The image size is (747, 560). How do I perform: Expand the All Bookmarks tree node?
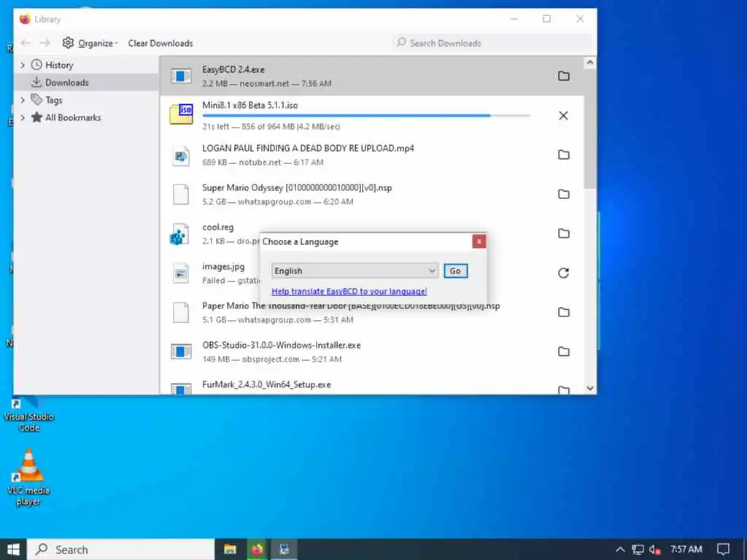click(23, 117)
